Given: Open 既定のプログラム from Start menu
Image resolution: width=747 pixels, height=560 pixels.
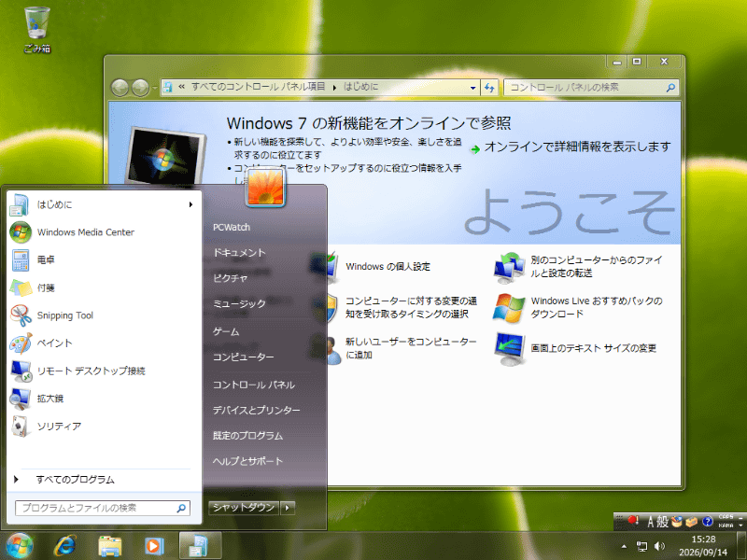Looking at the screenshot, I should (x=247, y=436).
